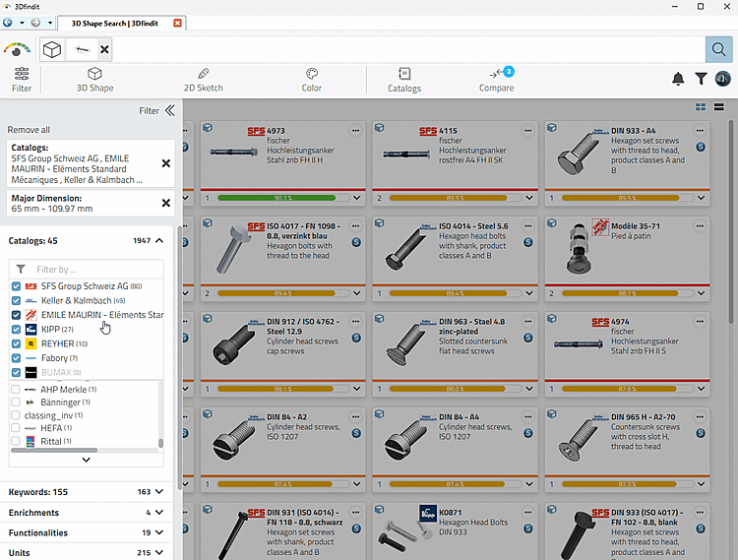Image resolution: width=738 pixels, height=560 pixels.
Task: Check the AHP Merkle catalog
Action: [x=16, y=389]
